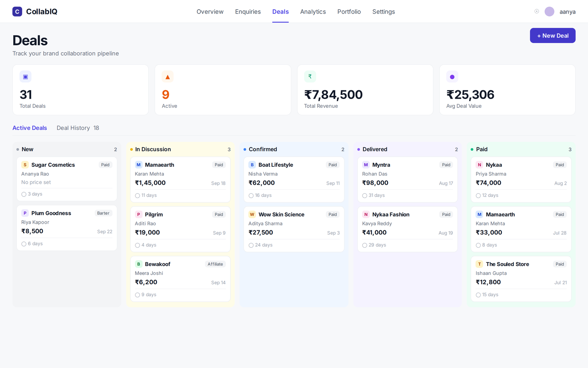Open The Souled Store deal title
588x368 pixels.
click(x=508, y=264)
